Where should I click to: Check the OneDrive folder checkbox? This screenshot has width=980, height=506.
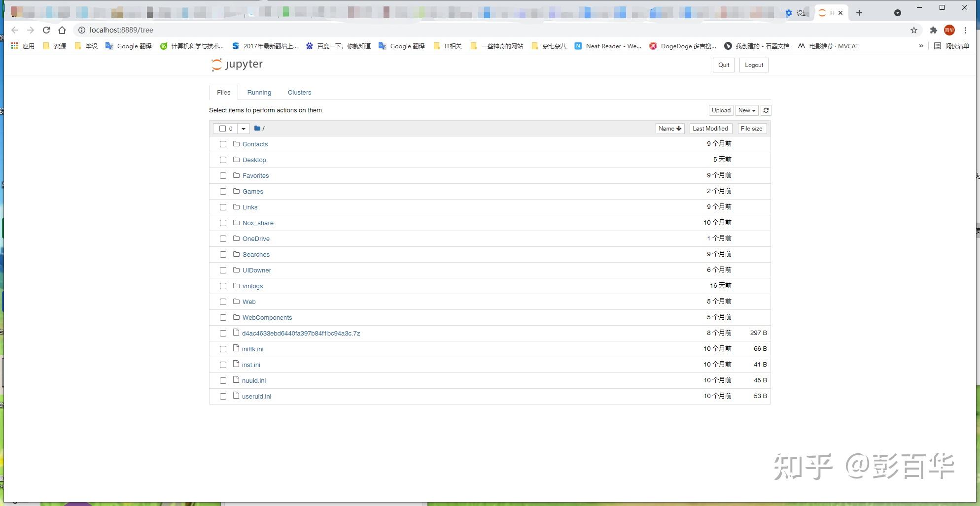pyautogui.click(x=223, y=239)
